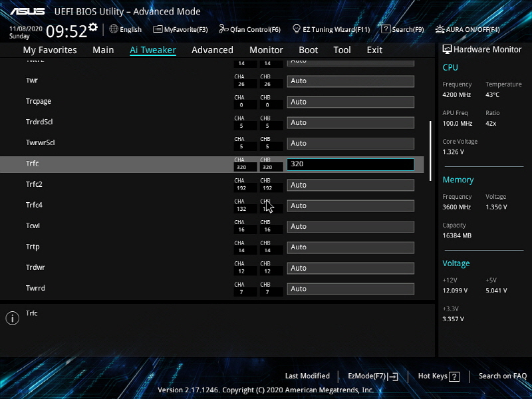This screenshot has width=532, height=399.
Task: Click the settings list scrollbar
Action: [x=430, y=151]
